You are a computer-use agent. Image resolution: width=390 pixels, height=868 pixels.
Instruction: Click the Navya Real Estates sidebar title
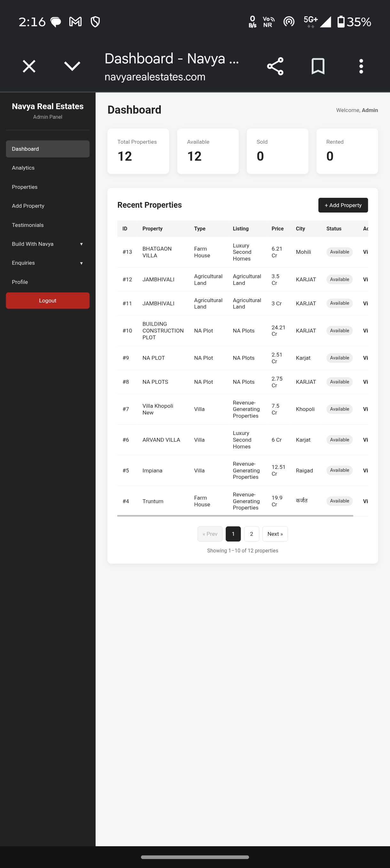(48, 107)
